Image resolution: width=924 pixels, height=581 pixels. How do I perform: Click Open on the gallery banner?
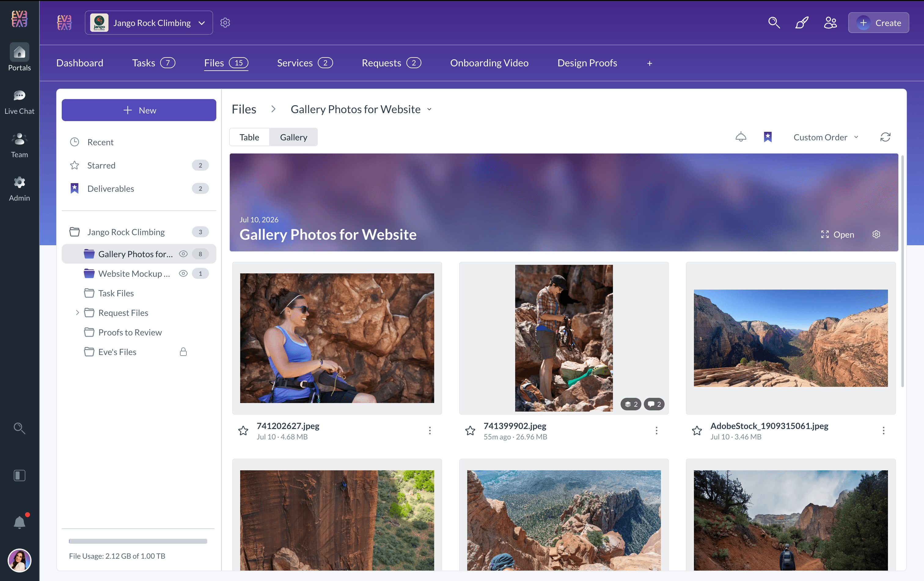[x=837, y=234]
